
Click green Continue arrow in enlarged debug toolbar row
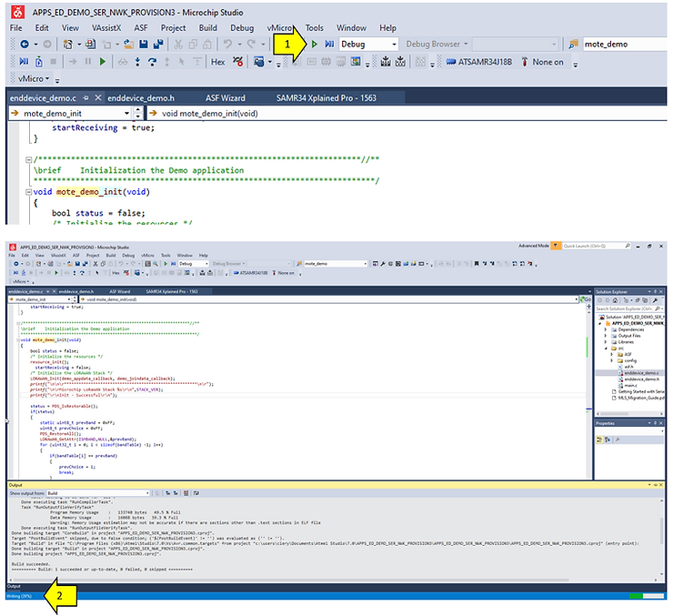pyautogui.click(x=102, y=62)
